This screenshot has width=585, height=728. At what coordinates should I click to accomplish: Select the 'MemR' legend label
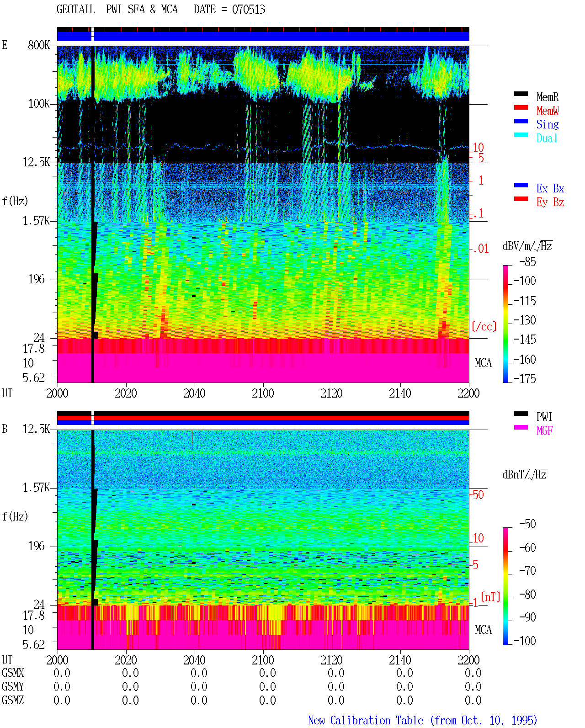548,97
